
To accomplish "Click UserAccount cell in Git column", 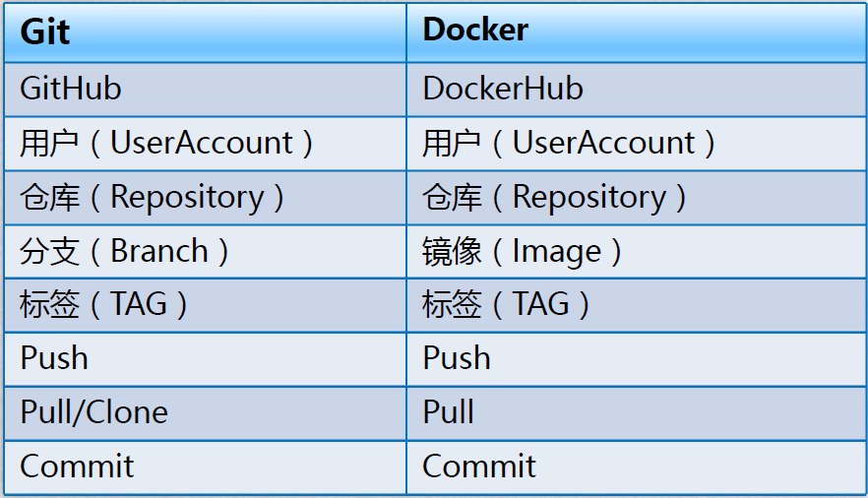I will (166, 144).
